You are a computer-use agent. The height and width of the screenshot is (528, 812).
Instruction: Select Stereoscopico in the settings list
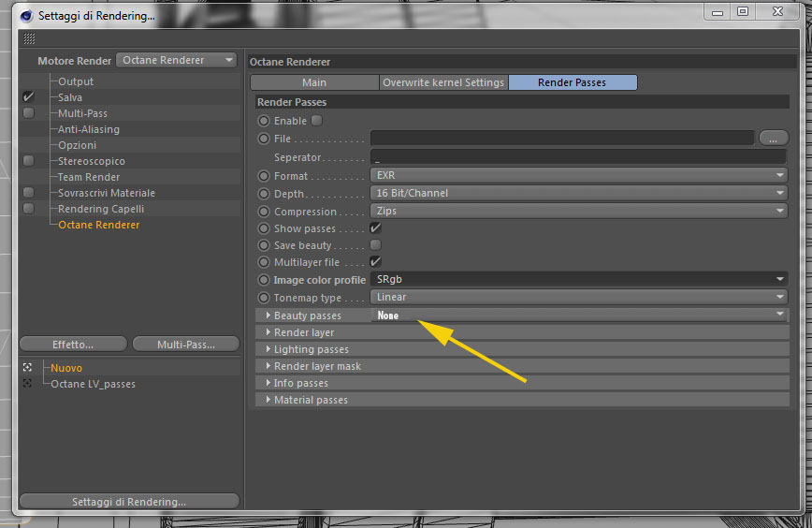(92, 161)
